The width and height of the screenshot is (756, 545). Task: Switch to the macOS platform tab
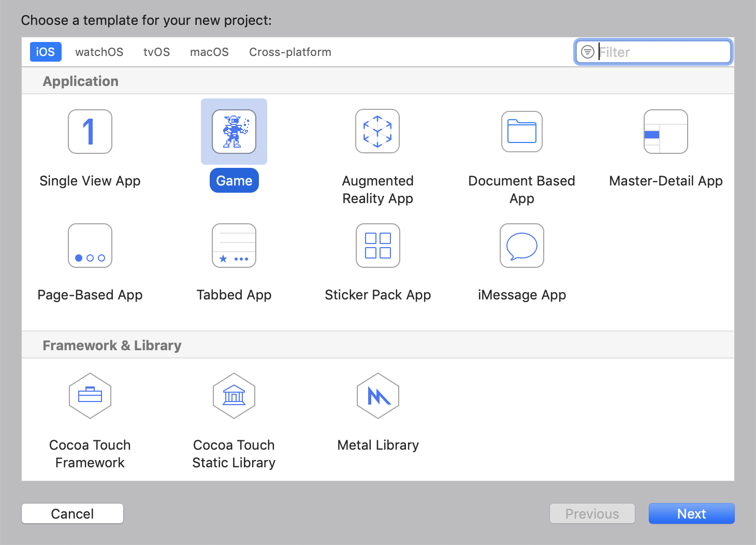coord(209,52)
